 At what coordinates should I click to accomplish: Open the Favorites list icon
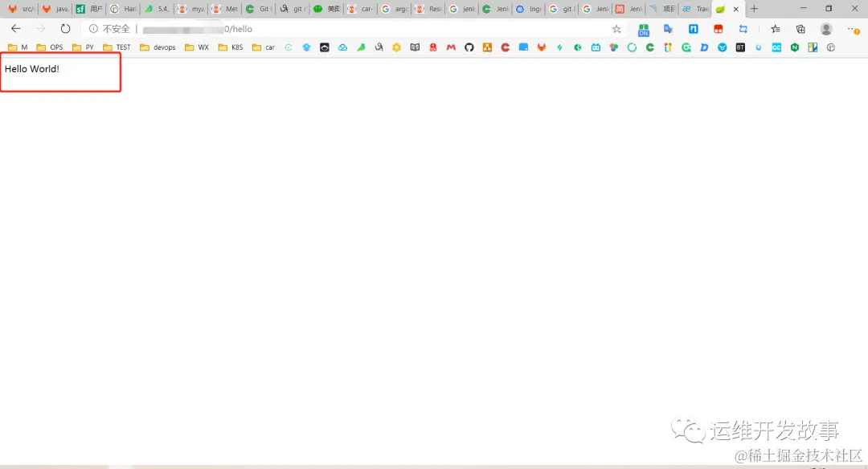(x=776, y=29)
